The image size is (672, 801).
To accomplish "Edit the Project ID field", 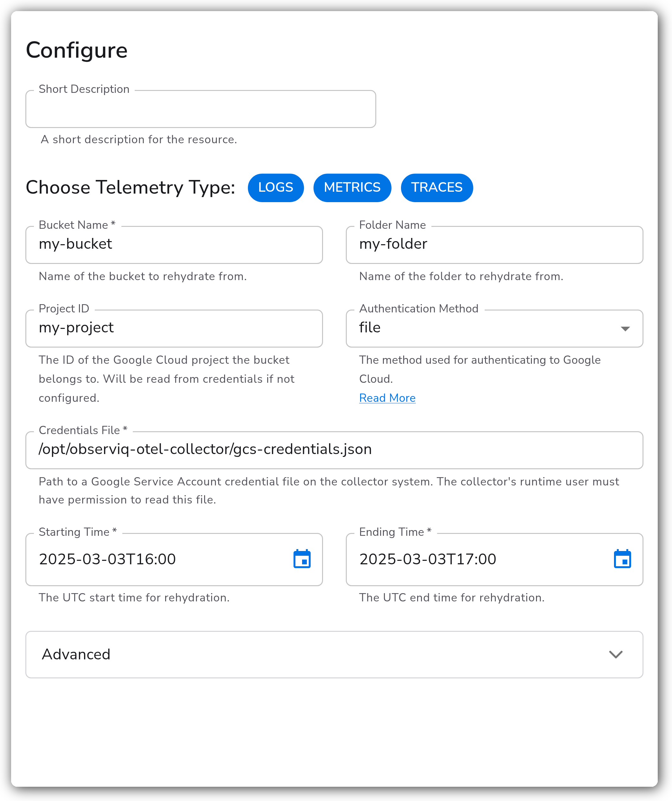I will click(174, 328).
